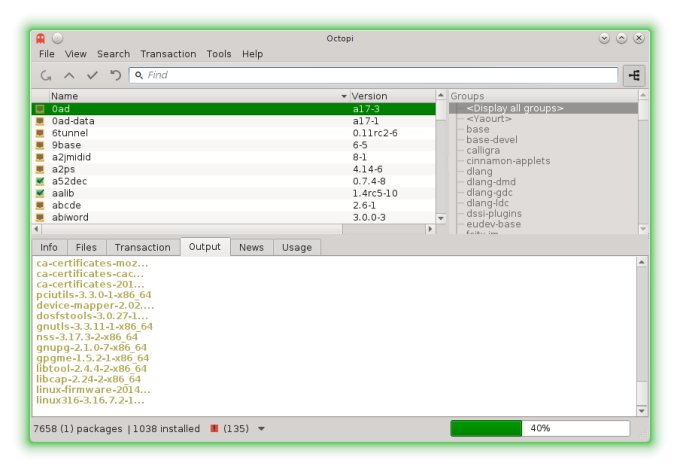Click the 40% progress bar
Viewport: 680px width, 472px height.
point(540,428)
